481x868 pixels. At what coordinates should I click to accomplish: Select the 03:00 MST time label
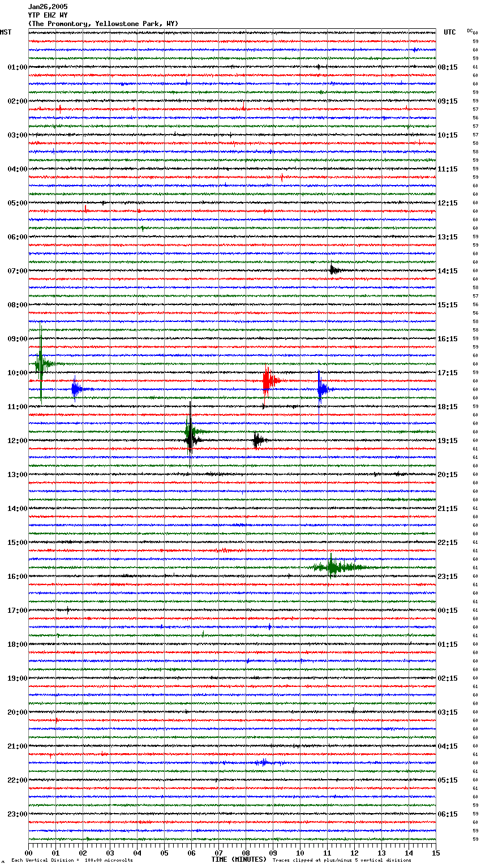pyautogui.click(x=18, y=135)
